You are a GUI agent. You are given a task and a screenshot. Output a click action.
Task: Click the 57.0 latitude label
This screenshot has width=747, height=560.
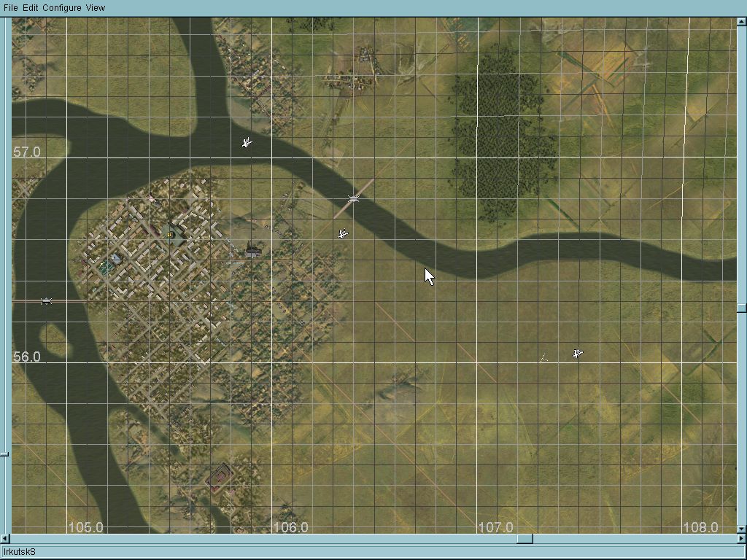click(x=27, y=152)
